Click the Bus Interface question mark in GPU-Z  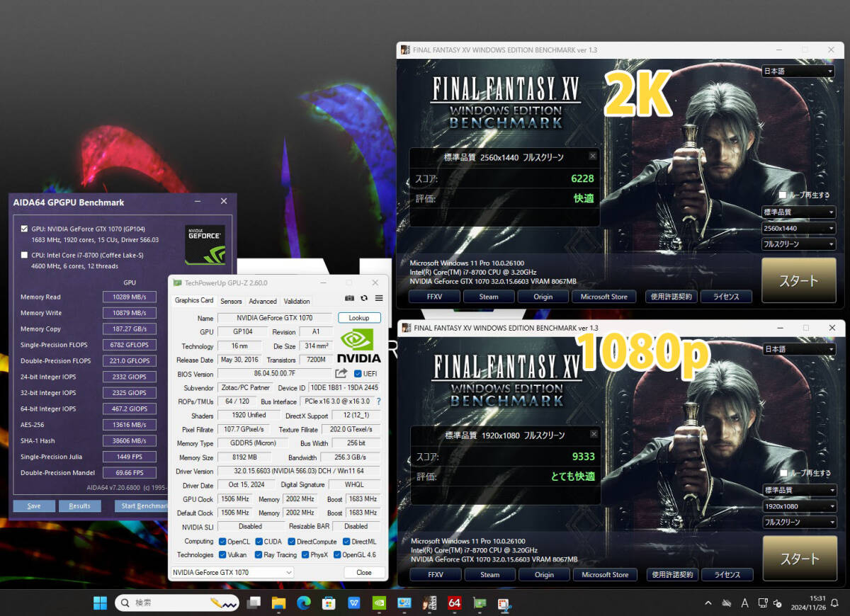click(379, 401)
